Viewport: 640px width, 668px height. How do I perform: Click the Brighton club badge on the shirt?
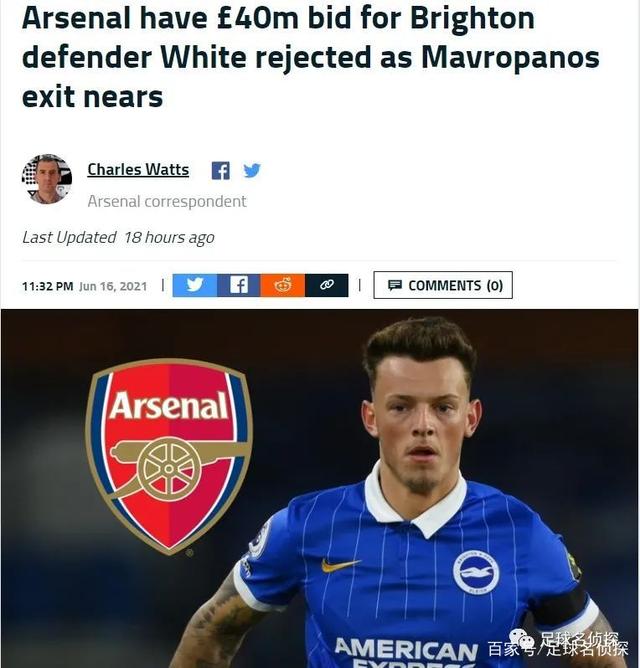click(476, 573)
